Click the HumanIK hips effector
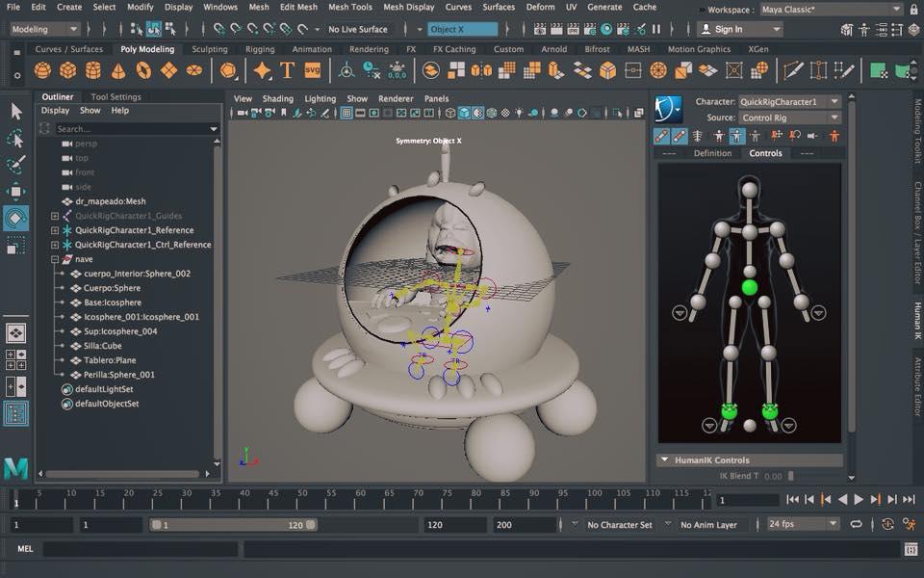 coord(750,287)
